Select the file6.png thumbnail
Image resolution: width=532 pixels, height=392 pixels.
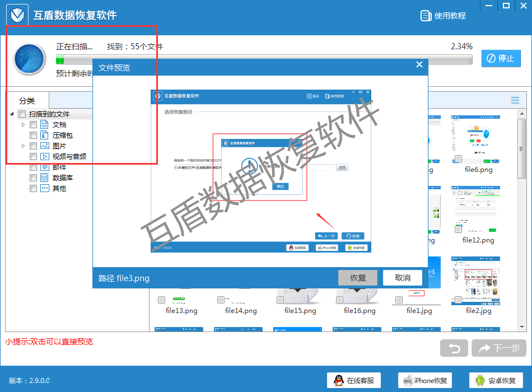click(x=475, y=139)
